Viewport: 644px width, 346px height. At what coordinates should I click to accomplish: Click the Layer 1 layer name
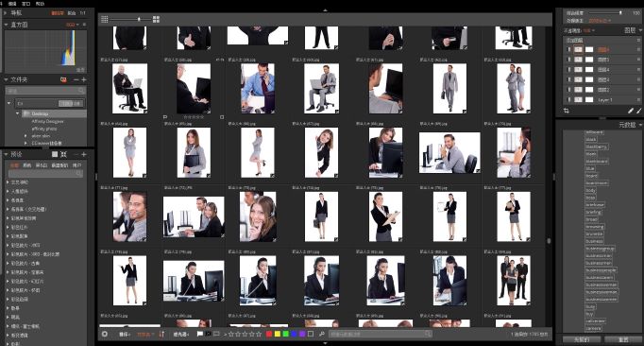click(x=604, y=100)
